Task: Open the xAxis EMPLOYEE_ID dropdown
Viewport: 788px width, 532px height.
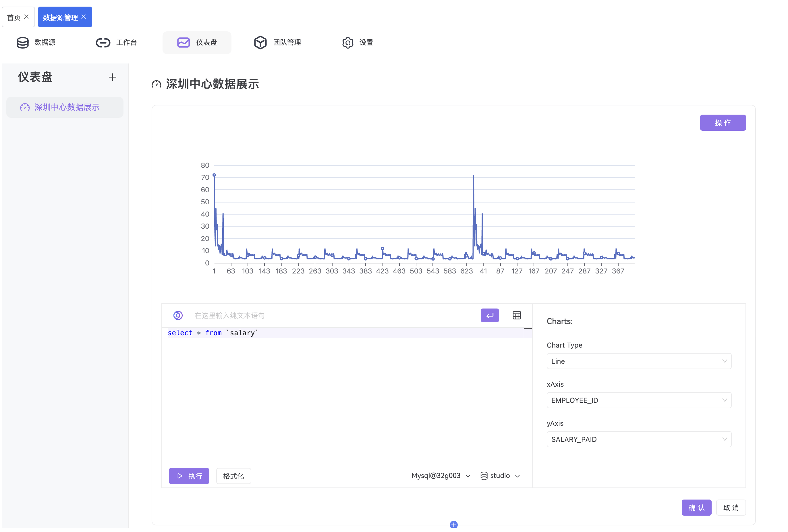Action: [x=638, y=400]
